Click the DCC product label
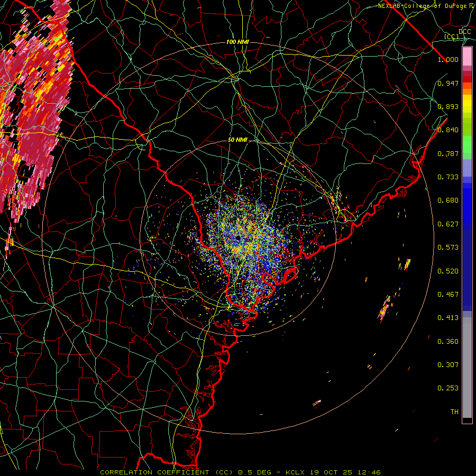Viewport: 476px width, 476px height. (x=464, y=32)
